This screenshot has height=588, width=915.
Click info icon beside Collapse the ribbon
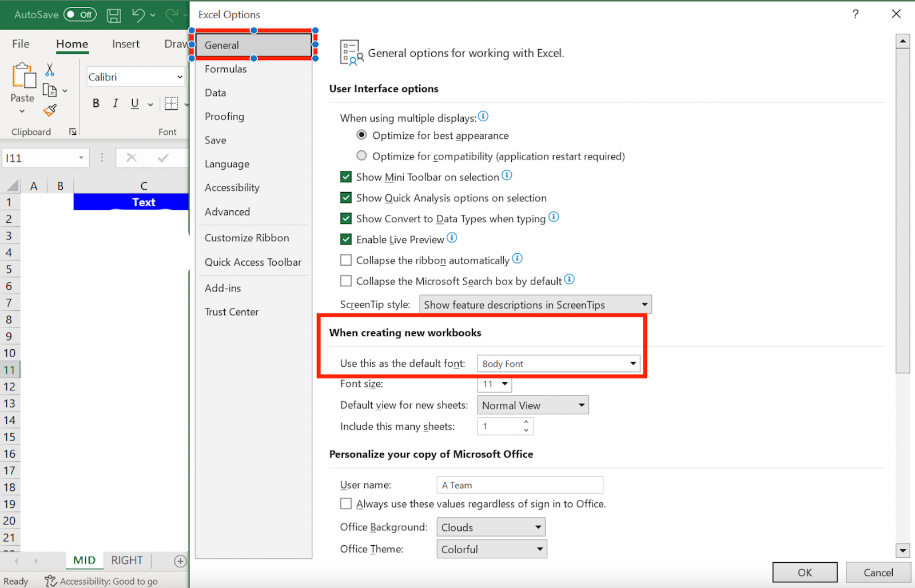point(517,259)
